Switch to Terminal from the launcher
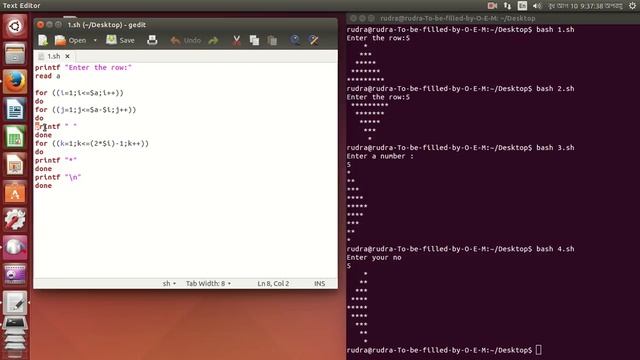 pyautogui.click(x=15, y=324)
